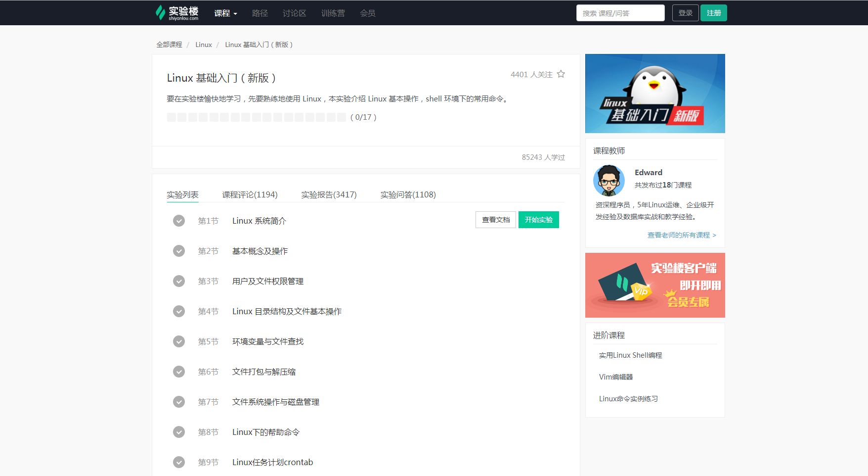Click teacher Edward's avatar

tap(609, 181)
